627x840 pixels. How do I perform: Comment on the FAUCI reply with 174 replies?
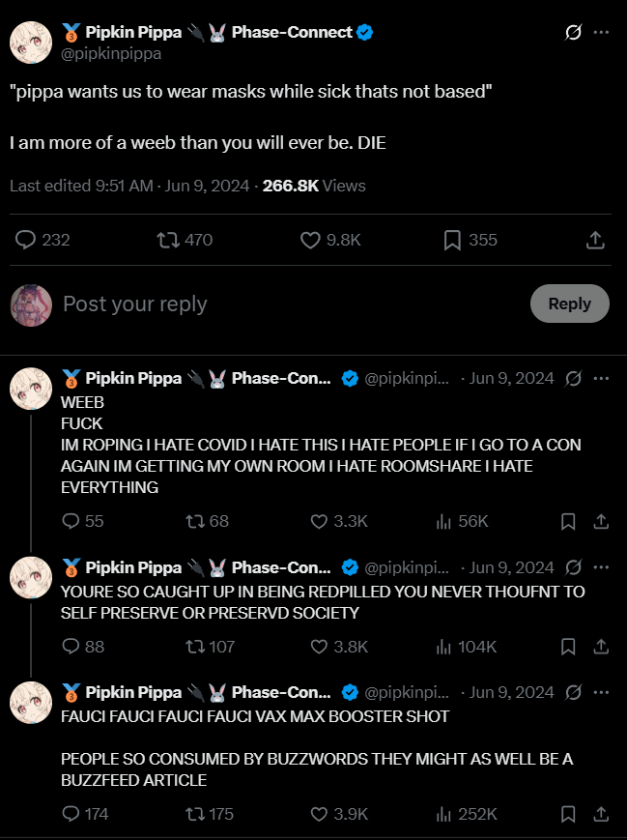tap(70, 814)
